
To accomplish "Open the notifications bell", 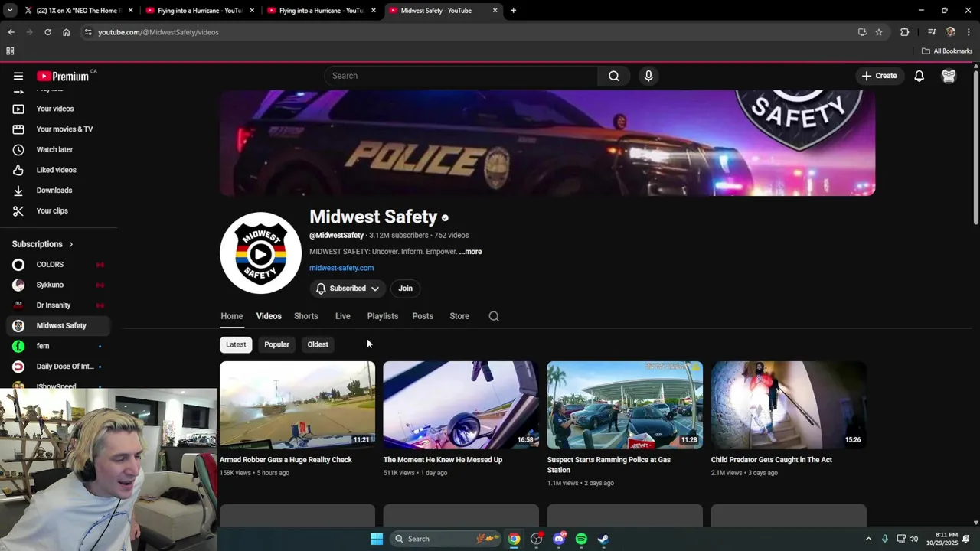I will pos(919,76).
